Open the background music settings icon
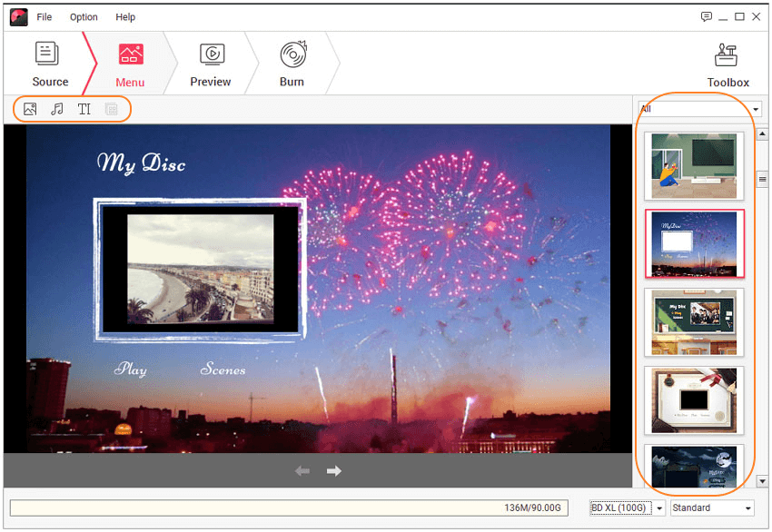Screen dimensions: 772x532 (x=57, y=110)
